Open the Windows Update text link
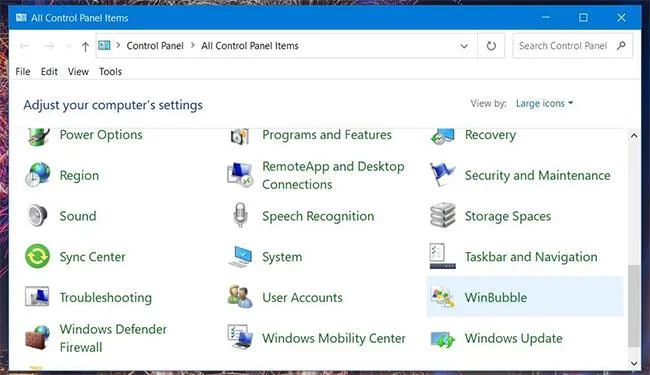This screenshot has height=375, width=650. tap(514, 338)
